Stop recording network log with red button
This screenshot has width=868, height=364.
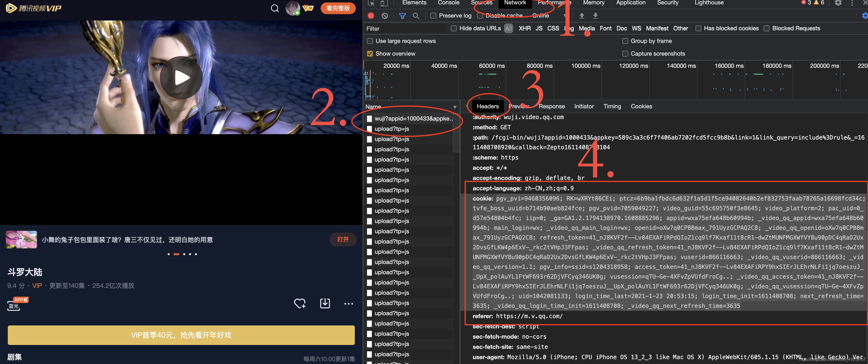[371, 16]
